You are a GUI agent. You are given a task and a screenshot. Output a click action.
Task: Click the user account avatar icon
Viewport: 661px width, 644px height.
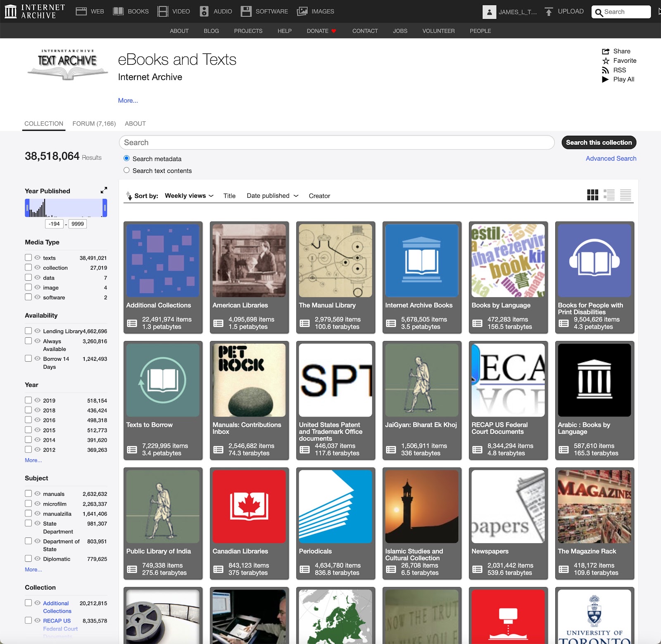[x=489, y=12]
